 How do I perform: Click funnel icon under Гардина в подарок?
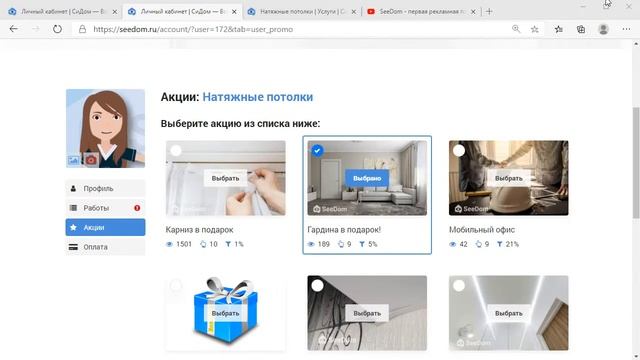pos(362,244)
